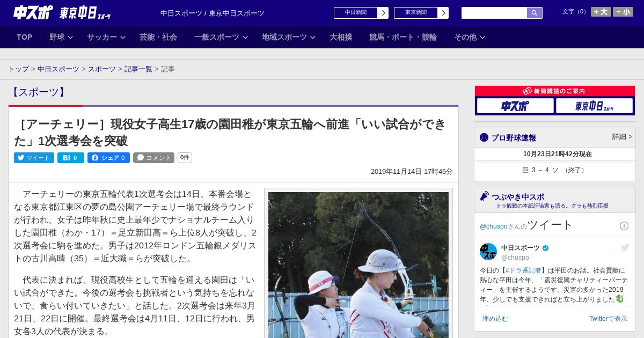The width and height of the screenshot is (644, 338).
Task: Expand the サッカー dropdown menu
Action: click(x=106, y=37)
